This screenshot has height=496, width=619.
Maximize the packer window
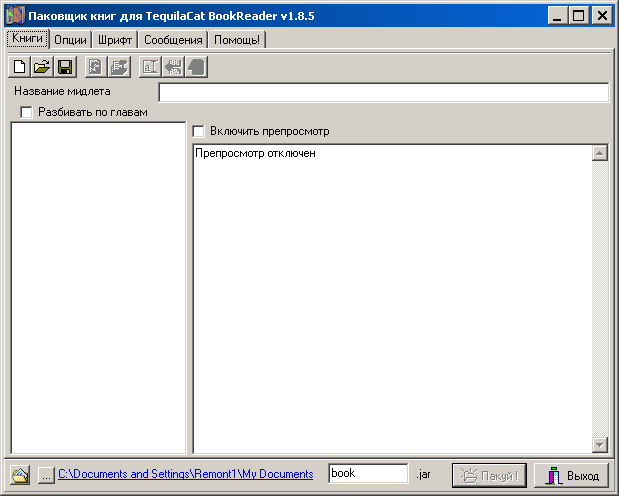pos(578,16)
